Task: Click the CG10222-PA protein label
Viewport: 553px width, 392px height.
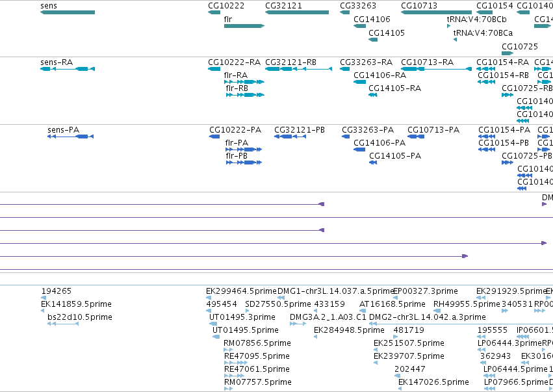Action: [235, 130]
